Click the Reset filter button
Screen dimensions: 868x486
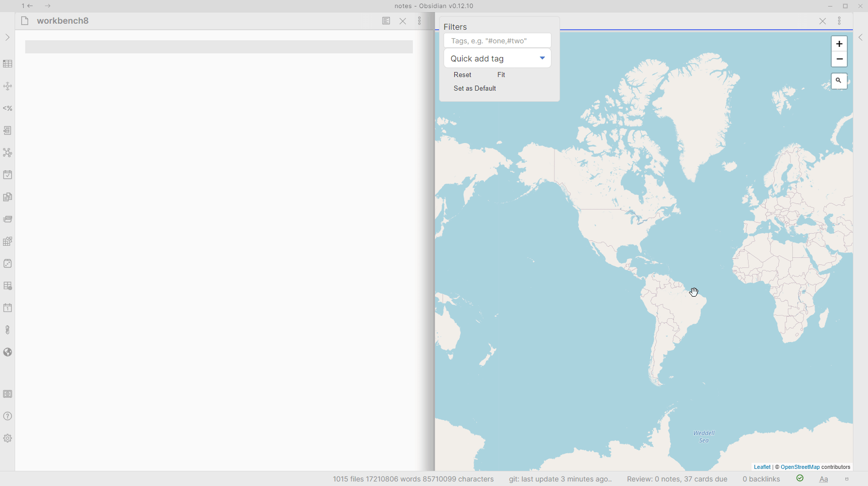point(462,75)
